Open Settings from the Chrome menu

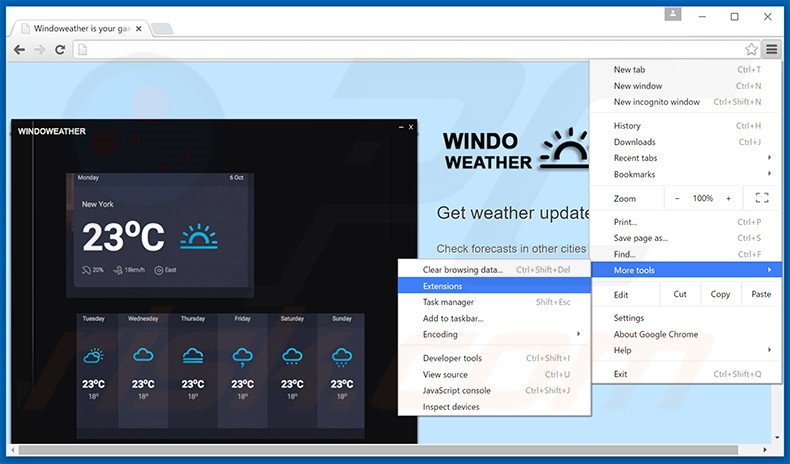(686, 317)
